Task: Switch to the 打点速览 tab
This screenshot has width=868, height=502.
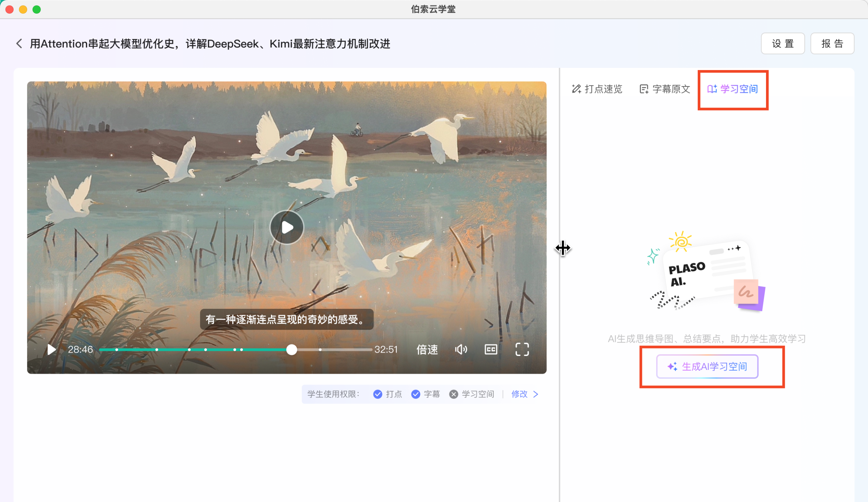Action: pyautogui.click(x=597, y=89)
